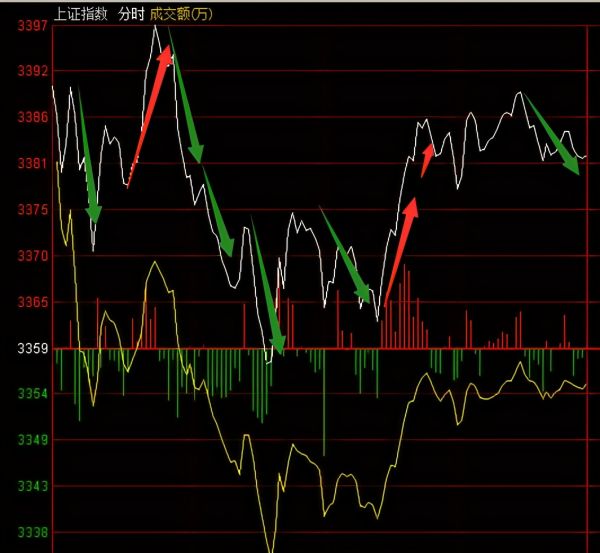
Task: Click long red arrow rising from 3365 low
Action: click(399, 250)
